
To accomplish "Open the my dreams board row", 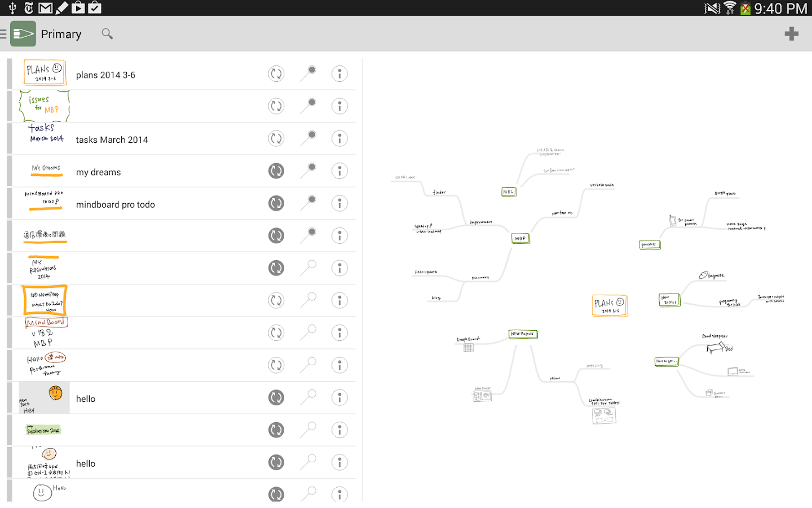I will coord(98,172).
